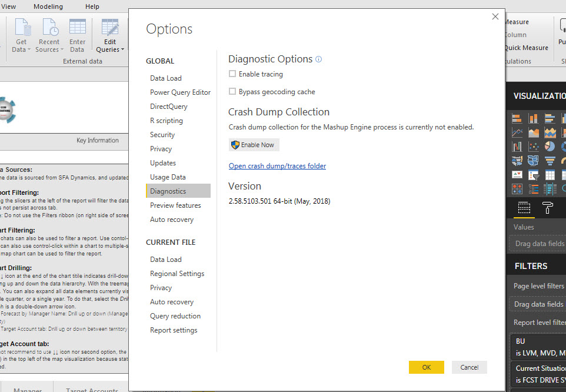Click the Enter Data ribbon icon
The image size is (566, 392).
coord(77,27)
